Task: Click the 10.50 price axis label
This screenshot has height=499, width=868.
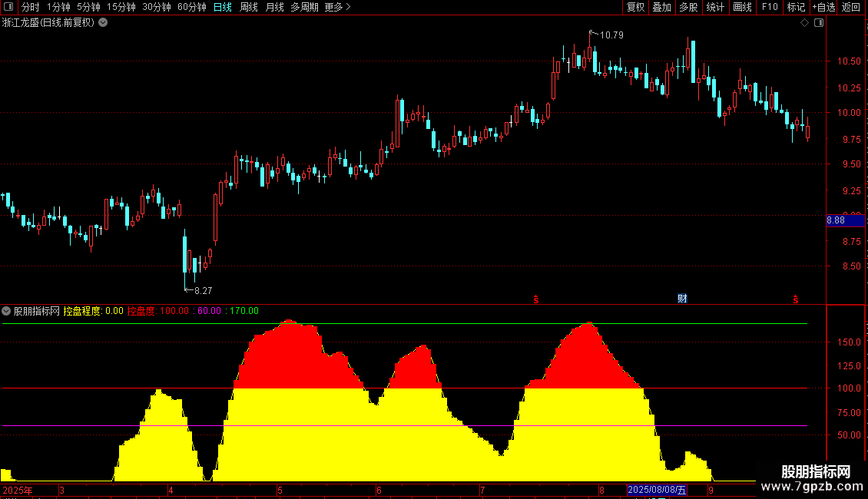Action: pos(849,61)
